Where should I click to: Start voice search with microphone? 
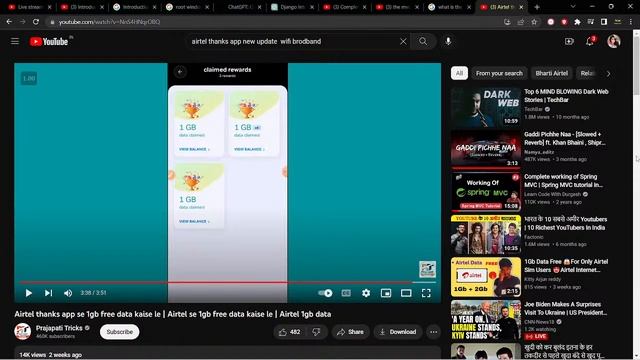[x=448, y=42]
